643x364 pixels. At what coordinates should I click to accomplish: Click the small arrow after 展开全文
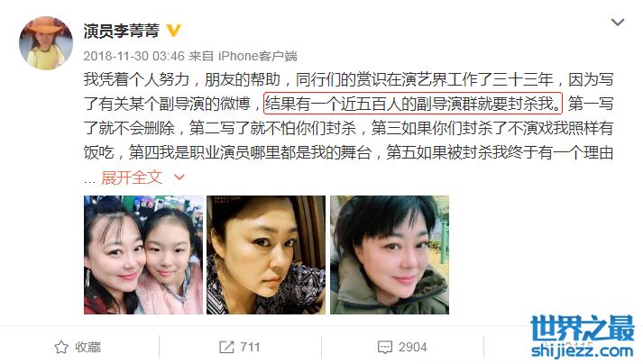click(179, 177)
